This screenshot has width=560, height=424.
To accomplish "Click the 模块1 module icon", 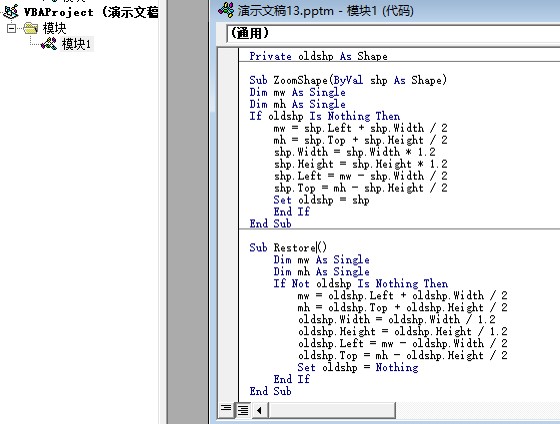I will click(49, 44).
